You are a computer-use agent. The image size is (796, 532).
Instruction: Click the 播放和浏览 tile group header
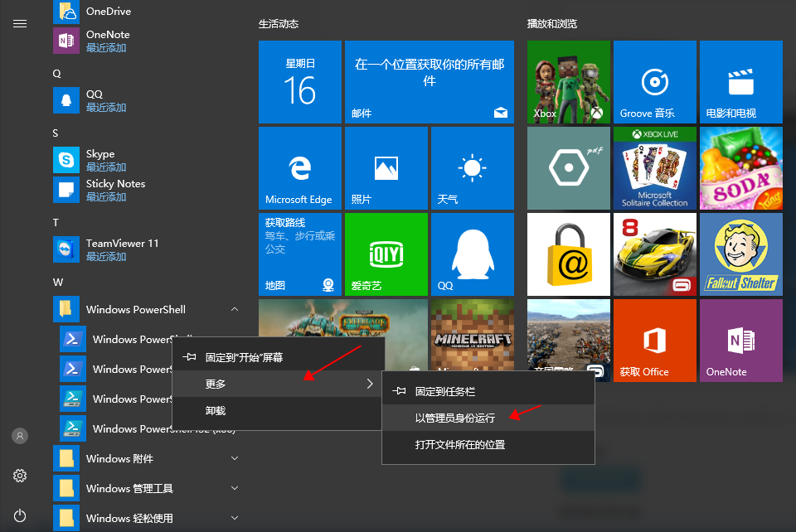pos(552,24)
